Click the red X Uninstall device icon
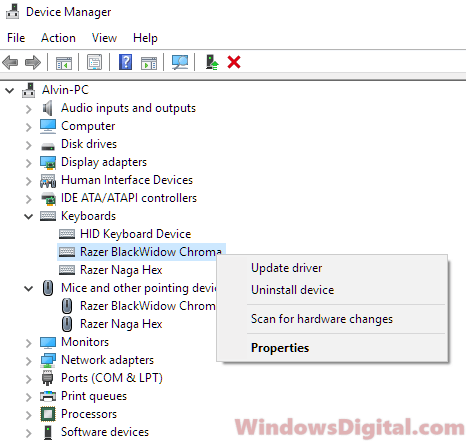Viewport: 466px width, 442px height. click(x=234, y=62)
